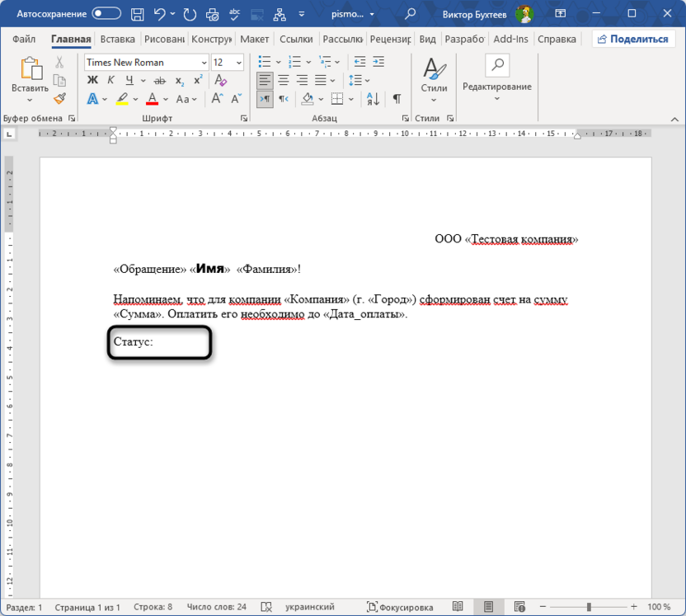The image size is (686, 616).
Task: Expand the bullet list options arrow
Action: click(x=278, y=62)
